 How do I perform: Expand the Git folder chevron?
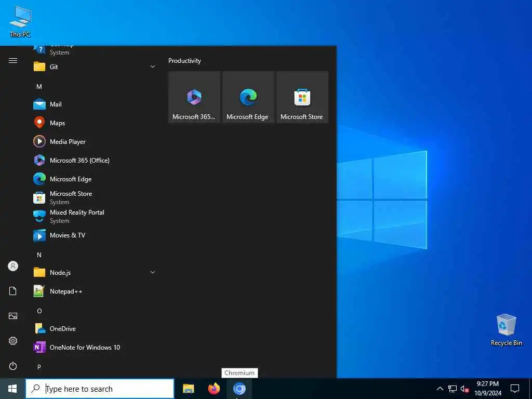tap(153, 67)
